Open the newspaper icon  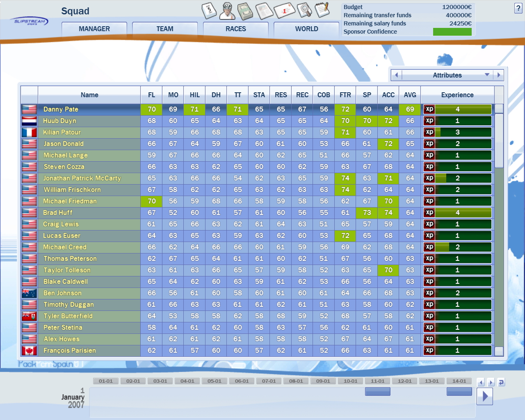pyautogui.click(x=264, y=11)
